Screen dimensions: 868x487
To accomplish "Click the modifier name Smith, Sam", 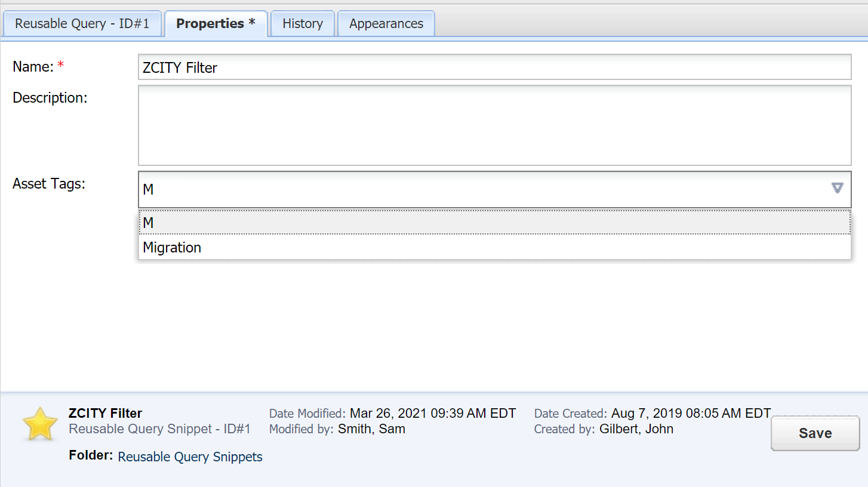I will [371, 429].
